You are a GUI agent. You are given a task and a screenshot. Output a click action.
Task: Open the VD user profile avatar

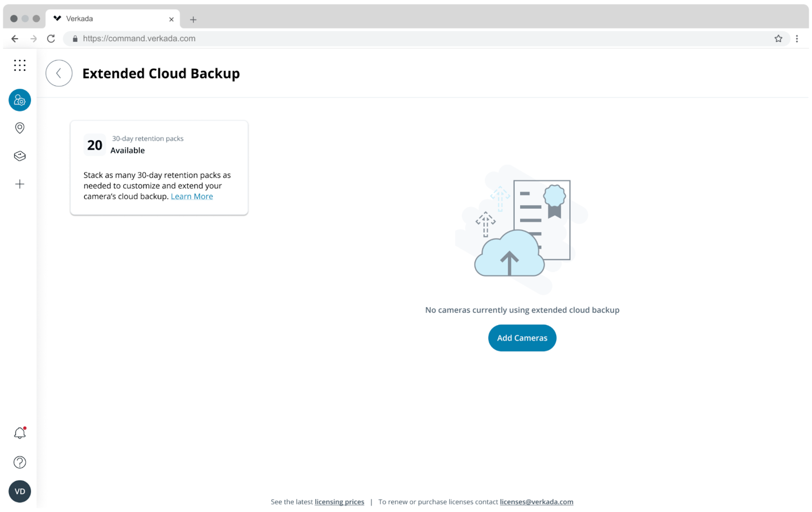(20, 491)
